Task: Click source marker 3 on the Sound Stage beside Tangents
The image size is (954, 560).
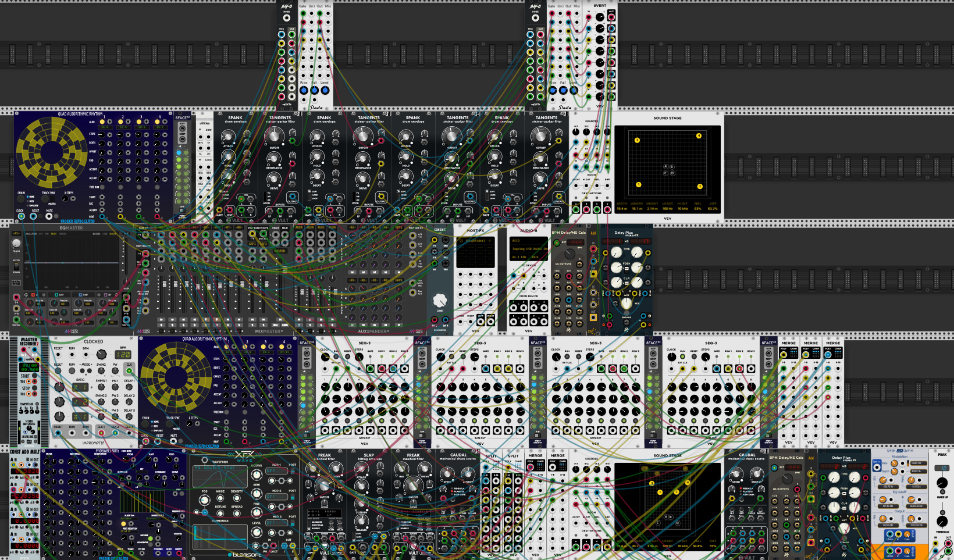Action: pyautogui.click(x=637, y=140)
